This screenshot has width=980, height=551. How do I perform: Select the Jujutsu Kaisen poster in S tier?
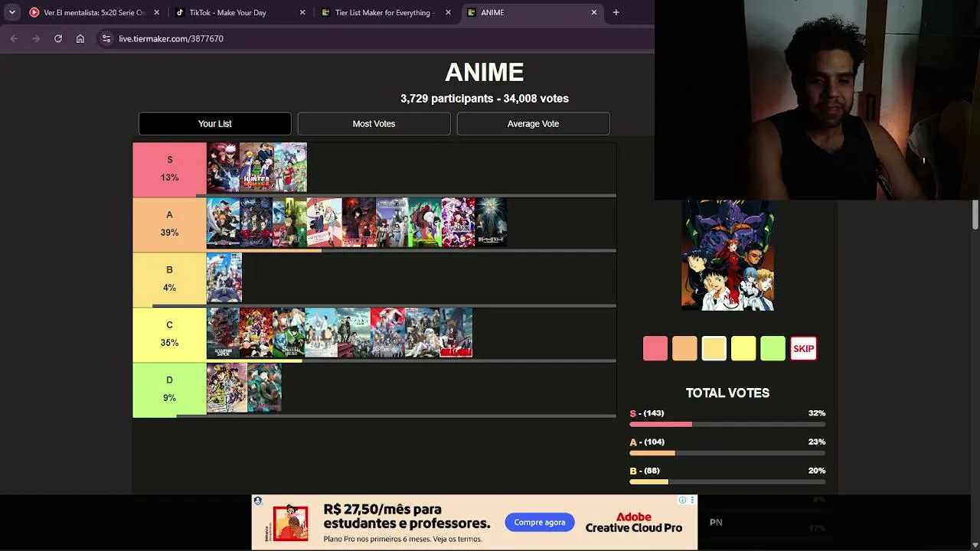tap(224, 167)
